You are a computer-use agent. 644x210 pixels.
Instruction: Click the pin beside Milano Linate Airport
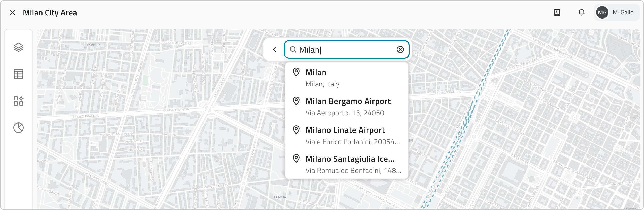click(x=296, y=130)
